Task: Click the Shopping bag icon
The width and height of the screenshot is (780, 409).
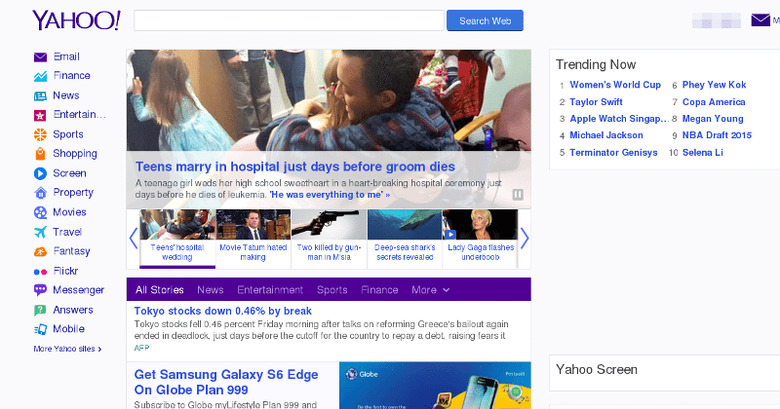Action: (40, 154)
